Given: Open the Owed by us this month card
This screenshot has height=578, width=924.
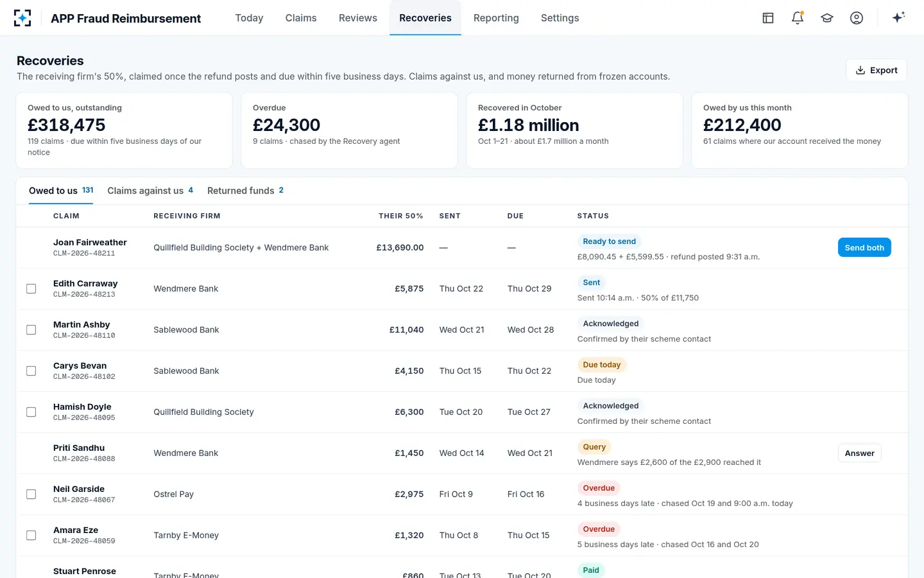Looking at the screenshot, I should click(x=800, y=130).
